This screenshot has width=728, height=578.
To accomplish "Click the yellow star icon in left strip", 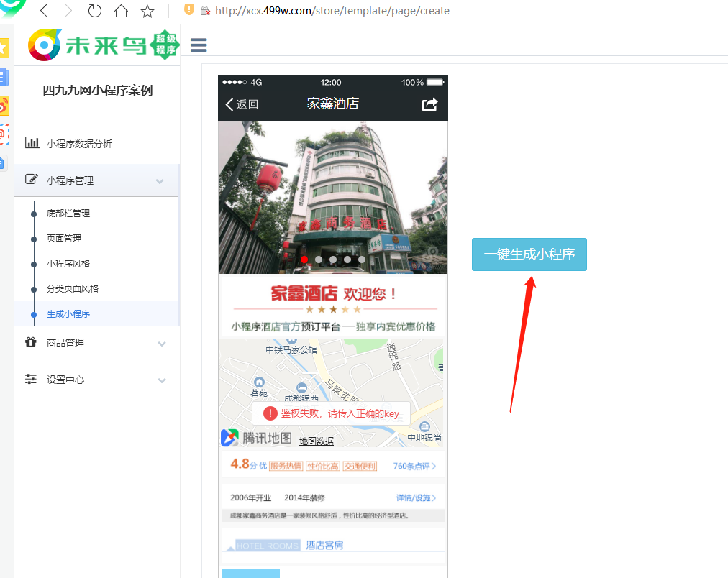I will point(4,47).
